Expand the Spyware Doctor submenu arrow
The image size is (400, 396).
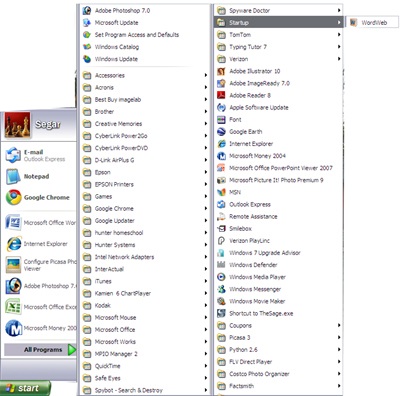[x=339, y=10]
